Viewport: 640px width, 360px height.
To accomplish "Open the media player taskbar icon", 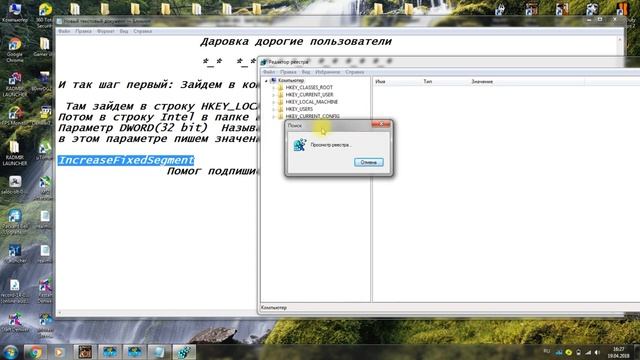I will tap(60, 352).
